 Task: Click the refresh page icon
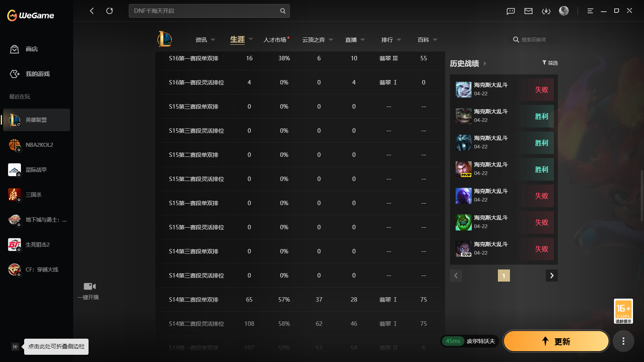pos(109,11)
